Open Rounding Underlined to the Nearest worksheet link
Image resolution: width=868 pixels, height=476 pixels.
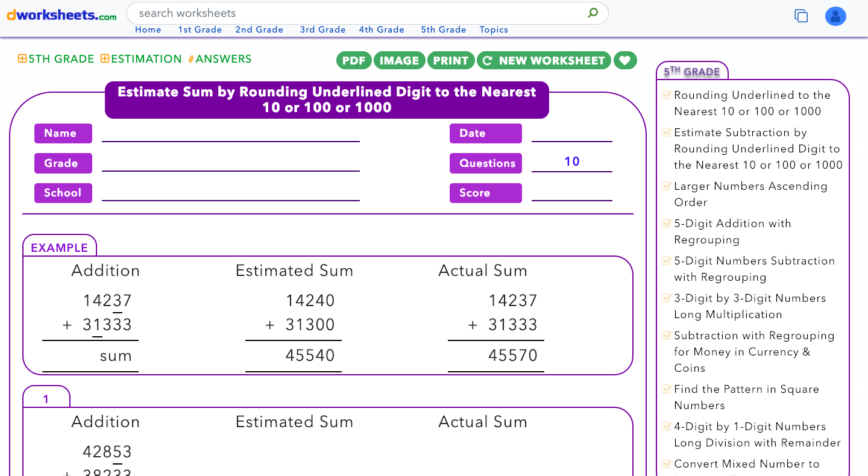[x=751, y=103]
